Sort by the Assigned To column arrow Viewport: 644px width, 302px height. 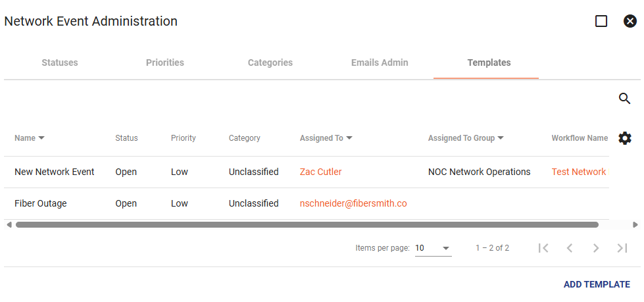349,138
